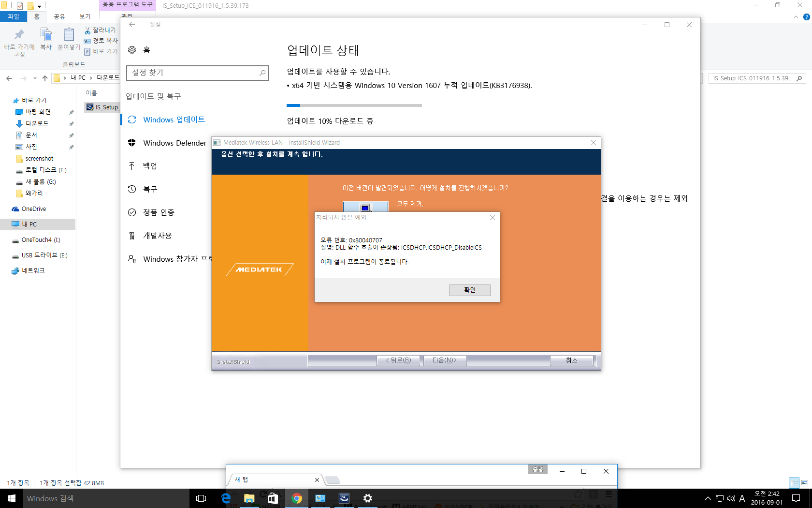This screenshot has height=508, width=812.
Task: Open Windows 업데이트 in Settings sidebar
Action: (x=174, y=120)
